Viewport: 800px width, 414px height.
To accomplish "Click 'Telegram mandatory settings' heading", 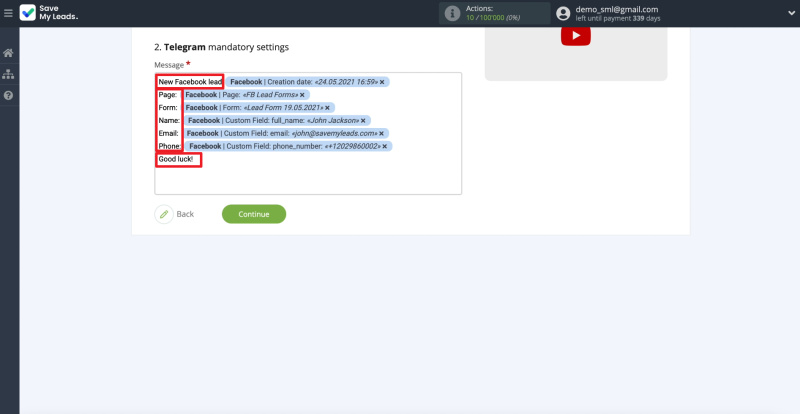I will [x=221, y=47].
